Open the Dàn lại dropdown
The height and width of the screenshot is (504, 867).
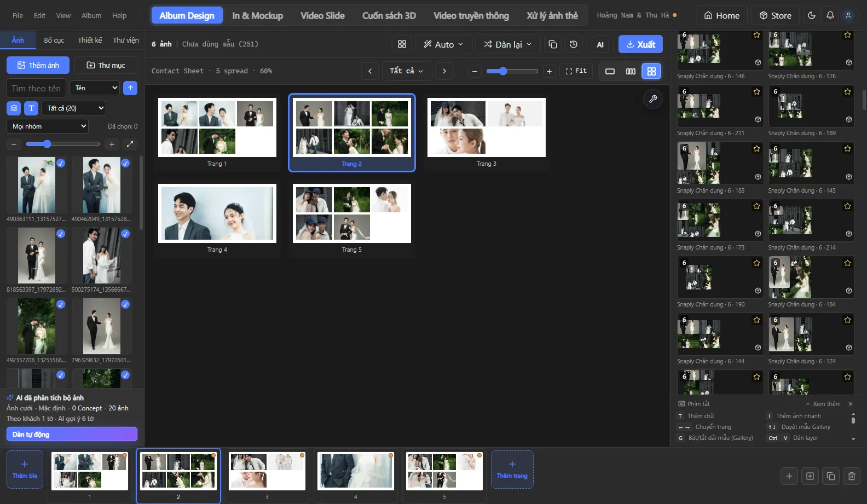tap(508, 44)
